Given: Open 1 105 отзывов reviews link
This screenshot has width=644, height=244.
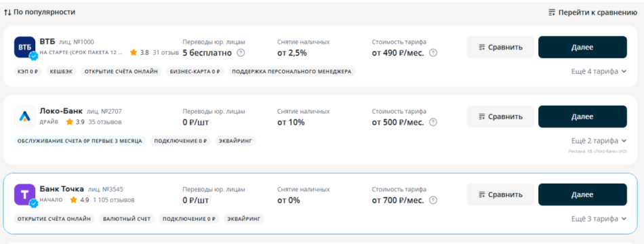Looking at the screenshot, I should click(114, 200).
